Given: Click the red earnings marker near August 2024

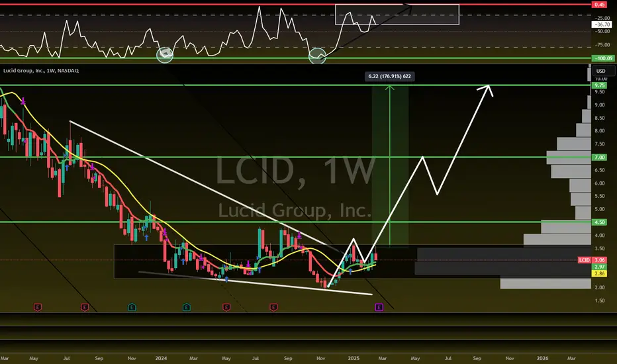Looking at the screenshot, I should pos(273,307).
